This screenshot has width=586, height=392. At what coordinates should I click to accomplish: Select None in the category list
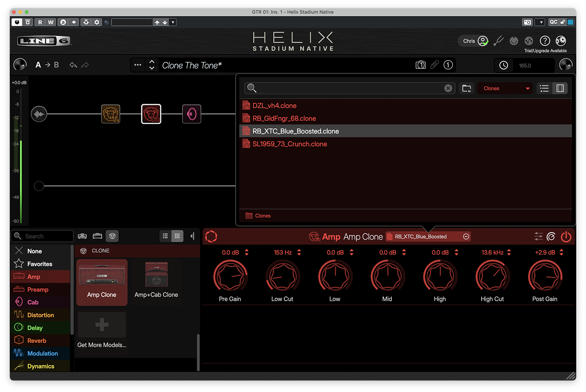click(x=40, y=251)
